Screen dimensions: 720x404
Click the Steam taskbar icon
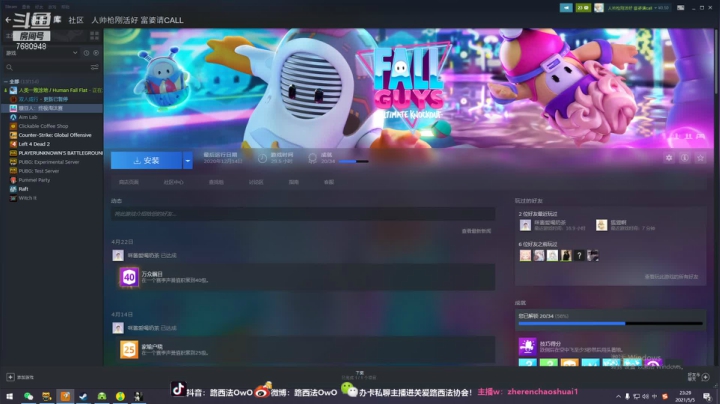click(x=83, y=396)
